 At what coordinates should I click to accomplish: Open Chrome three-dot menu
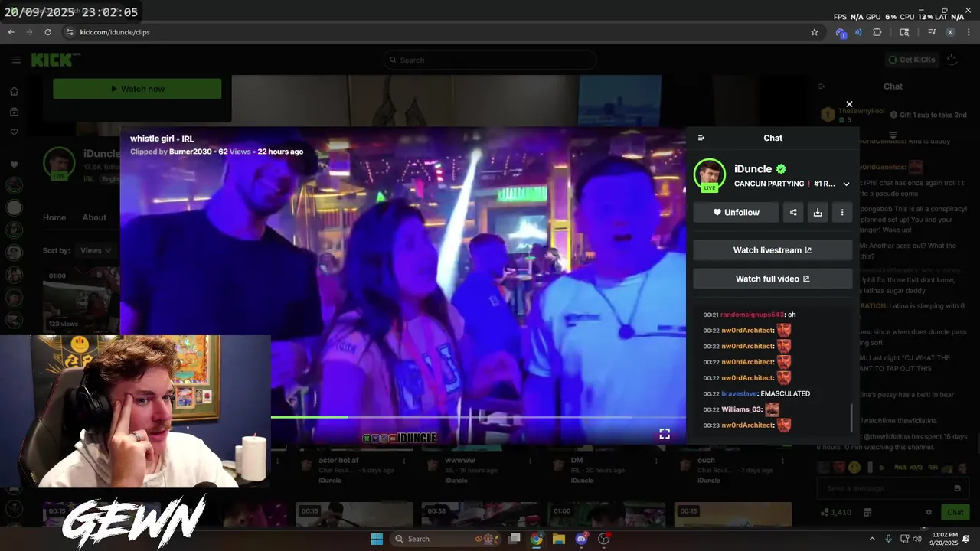[969, 32]
